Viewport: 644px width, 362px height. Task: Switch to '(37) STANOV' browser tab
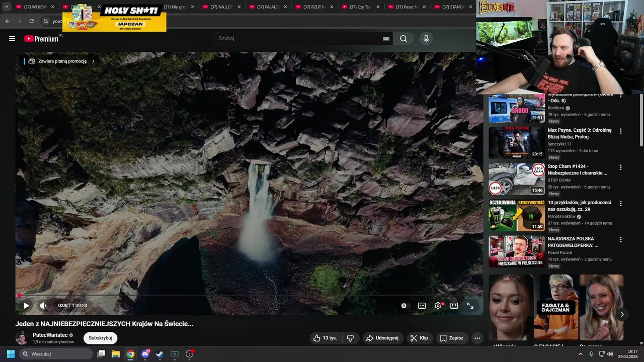click(452, 7)
